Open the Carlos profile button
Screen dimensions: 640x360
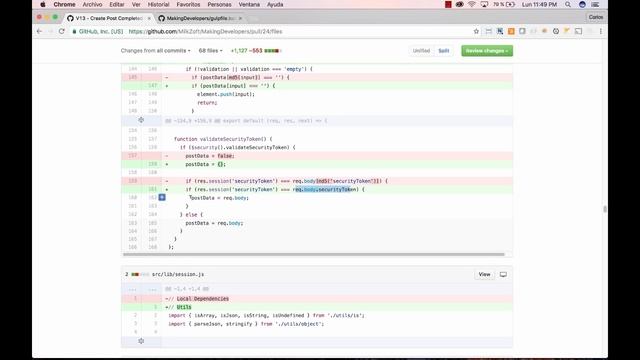(596, 17)
